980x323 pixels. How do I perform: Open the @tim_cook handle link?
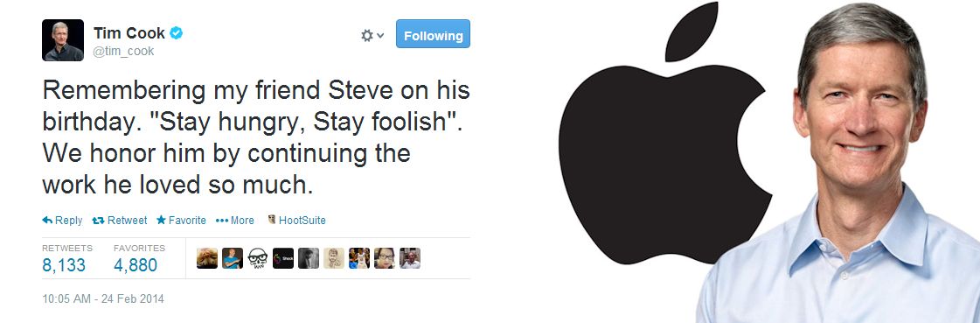[x=124, y=52]
